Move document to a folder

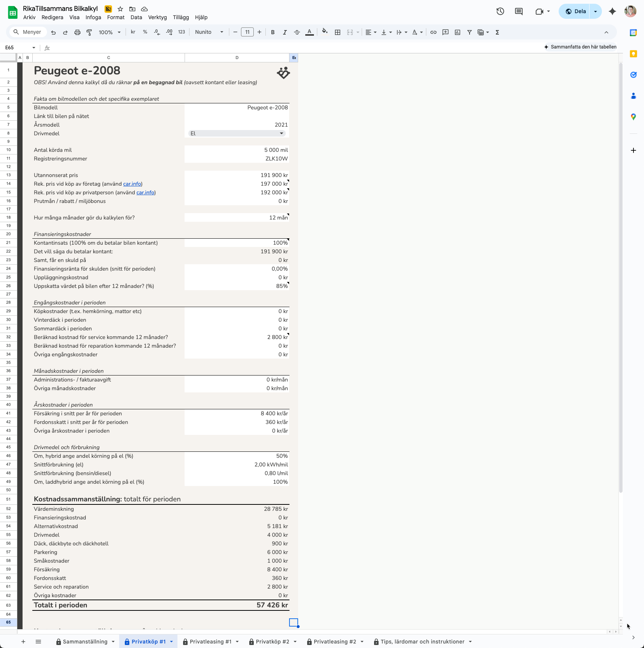[x=132, y=9]
